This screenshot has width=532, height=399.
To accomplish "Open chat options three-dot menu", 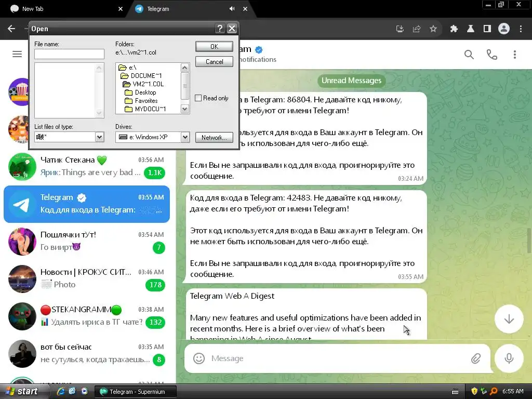I will (x=515, y=54).
